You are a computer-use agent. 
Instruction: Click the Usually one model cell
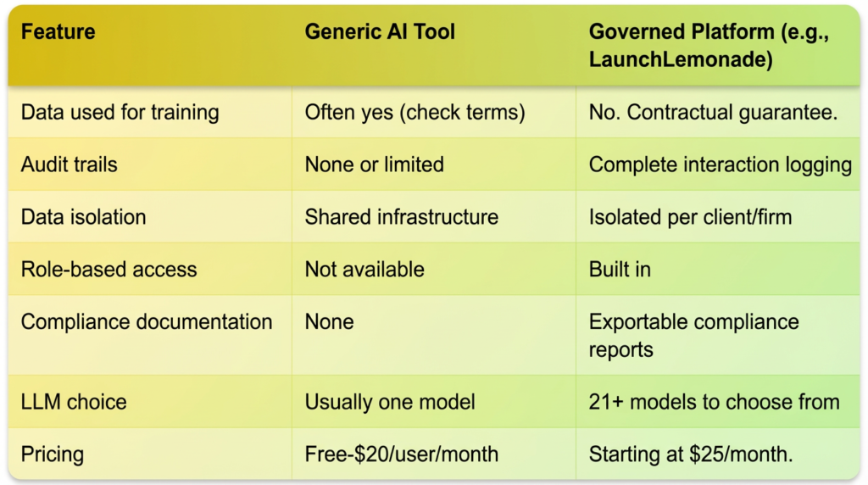[389, 402]
